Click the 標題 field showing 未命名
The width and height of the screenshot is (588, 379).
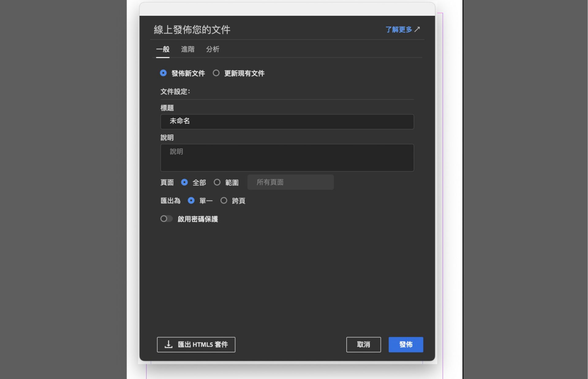point(287,121)
